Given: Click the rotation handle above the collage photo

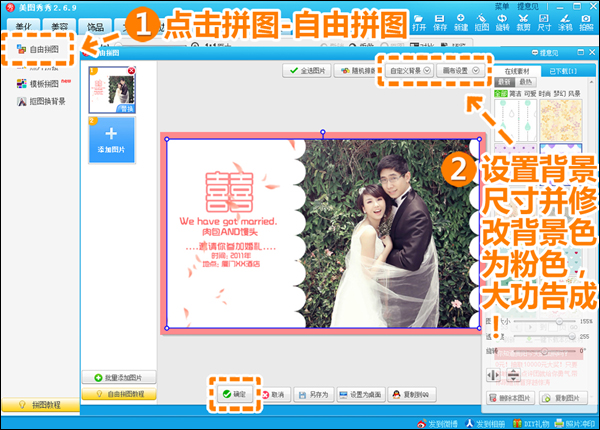Looking at the screenshot, I should pyautogui.click(x=323, y=132).
